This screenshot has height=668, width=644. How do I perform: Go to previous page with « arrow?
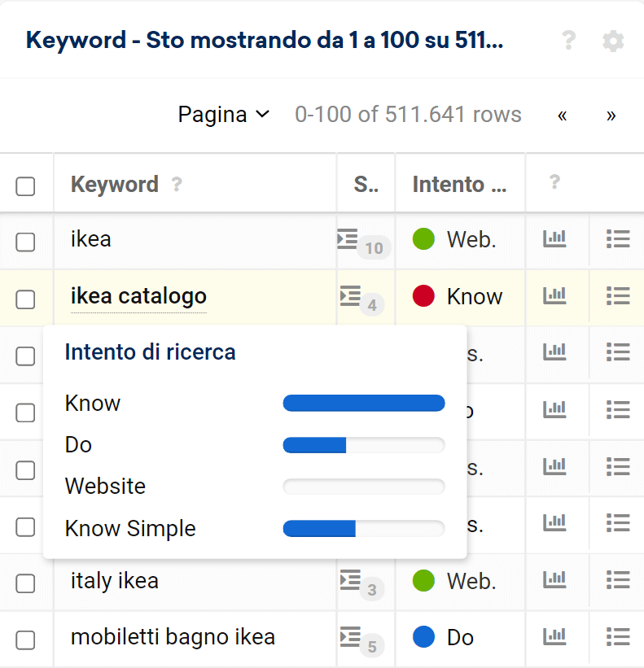pyautogui.click(x=562, y=115)
